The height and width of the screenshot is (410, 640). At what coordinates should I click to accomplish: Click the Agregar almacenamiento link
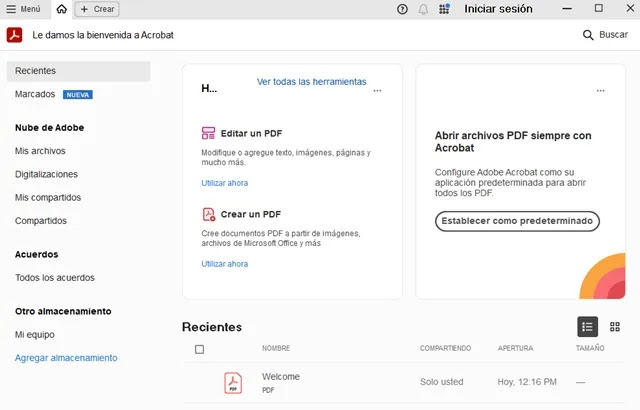coord(66,358)
